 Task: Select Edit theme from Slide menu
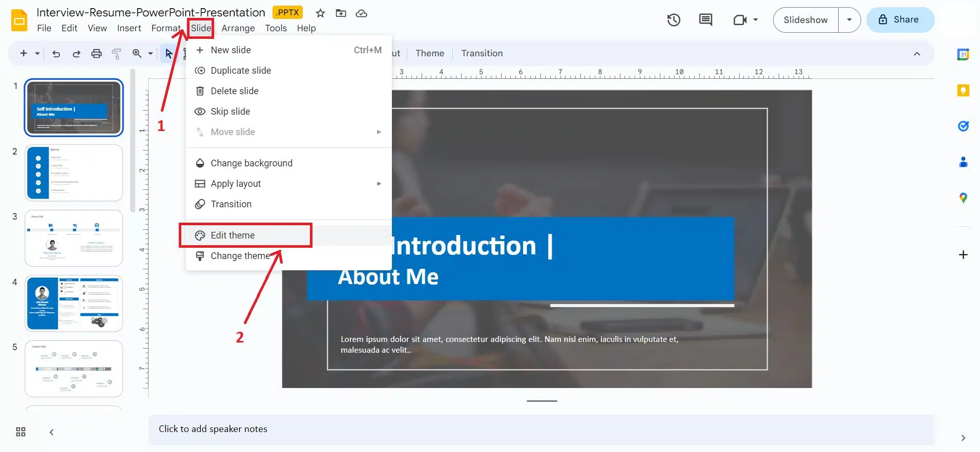(233, 235)
